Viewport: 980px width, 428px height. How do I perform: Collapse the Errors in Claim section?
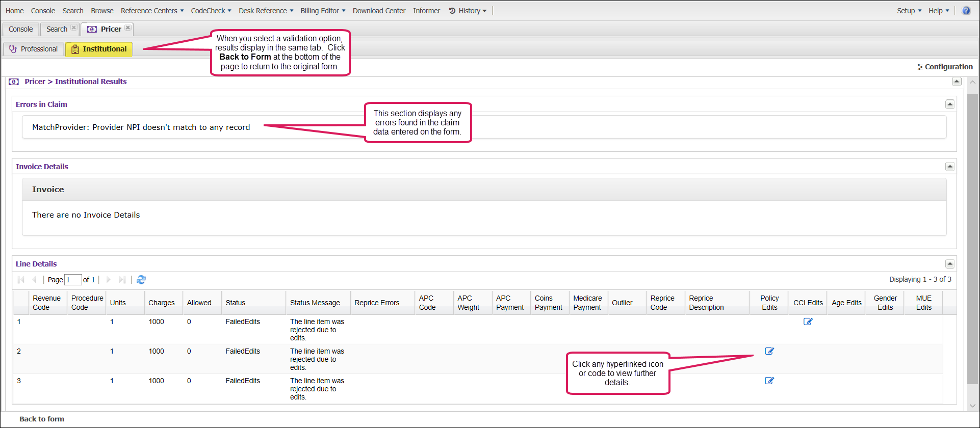(x=949, y=104)
